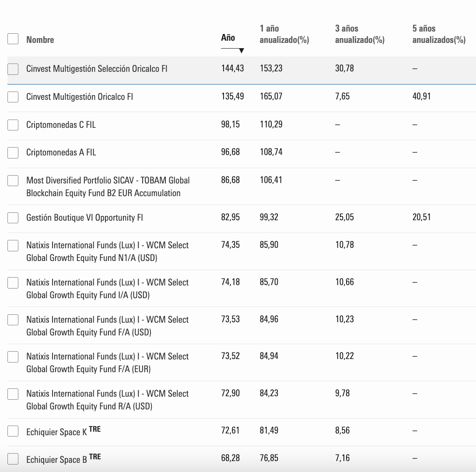Sort by the Año column header
The height and width of the screenshot is (472, 476).
pos(228,38)
